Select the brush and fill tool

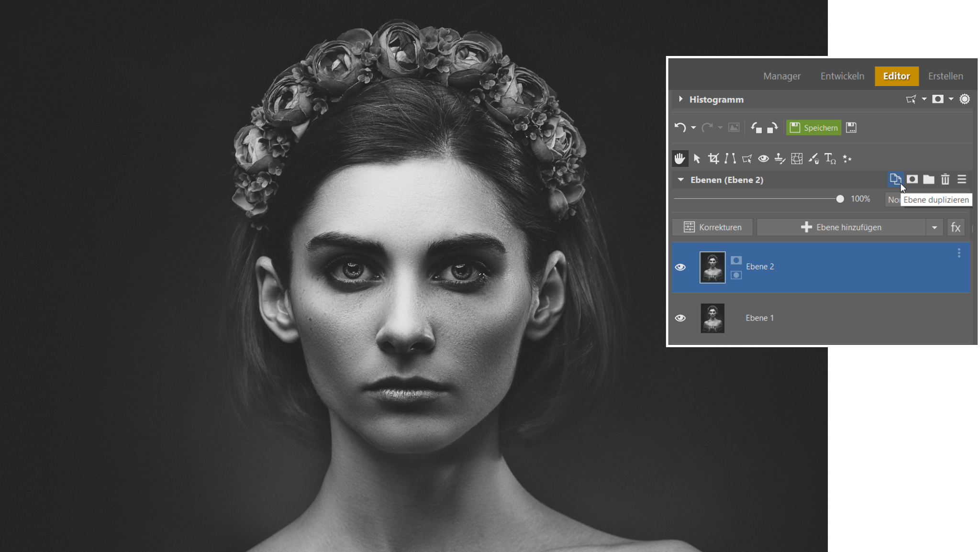813,158
